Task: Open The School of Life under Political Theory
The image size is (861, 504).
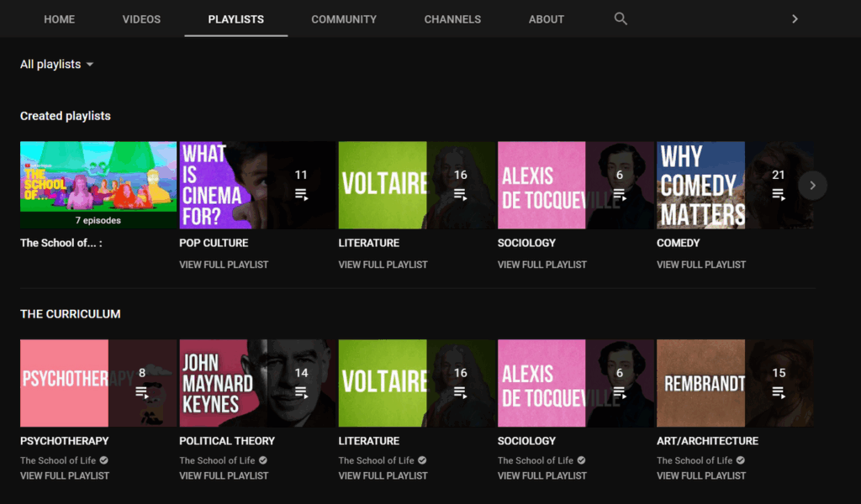Action: [217, 460]
